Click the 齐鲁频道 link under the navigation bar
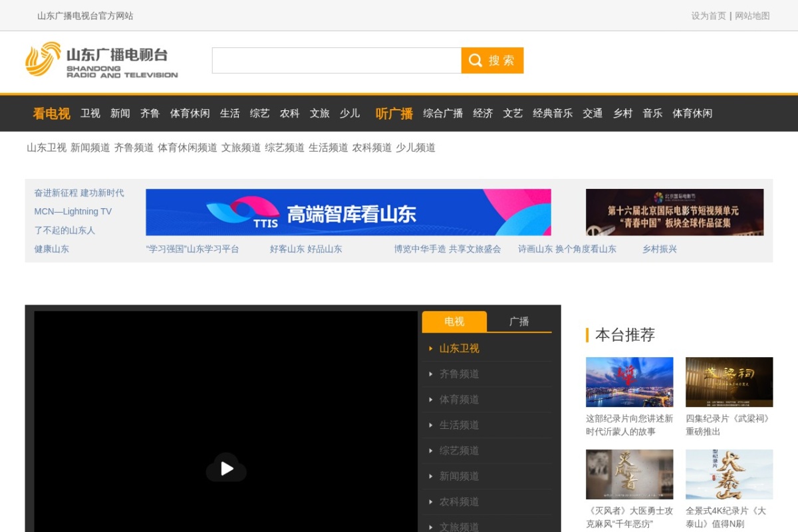798x532 pixels. point(134,148)
